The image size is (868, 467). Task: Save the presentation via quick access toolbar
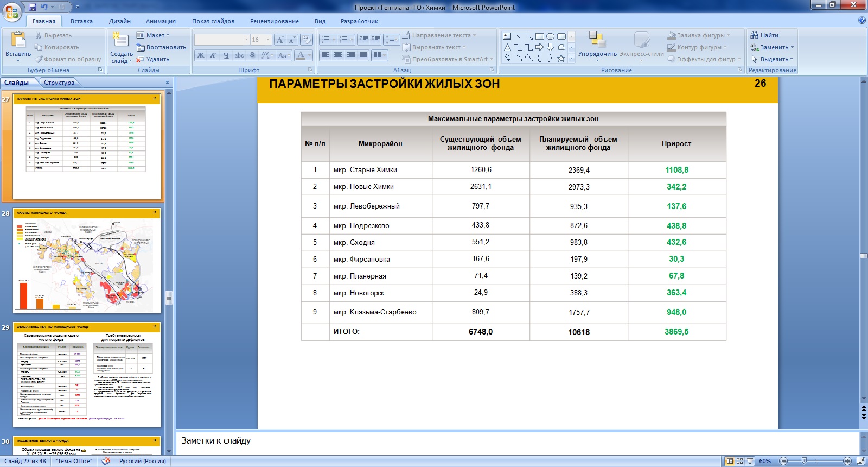pyautogui.click(x=33, y=7)
